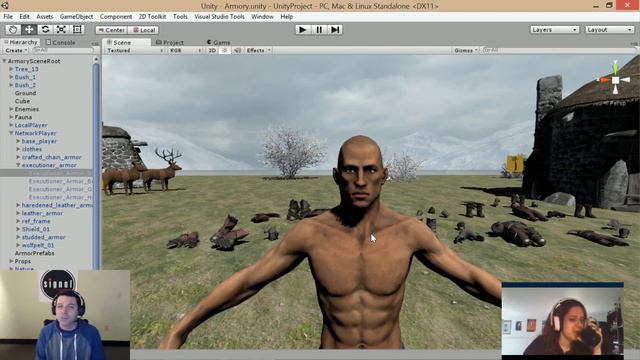Open the Create dropdown in Hierarchy
Viewport: 640px width, 360px height.
[16, 50]
